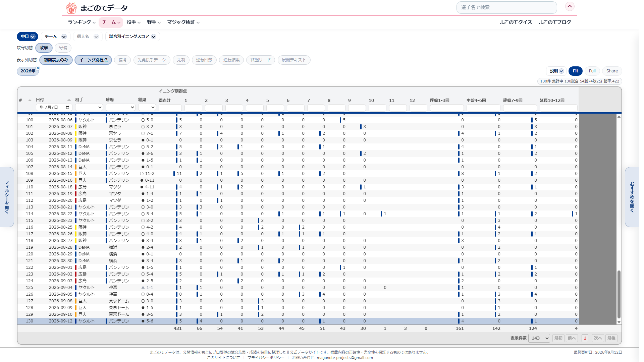The image size is (644, 362).
Task: Open the マジック検証 menu
Action: [183, 22]
